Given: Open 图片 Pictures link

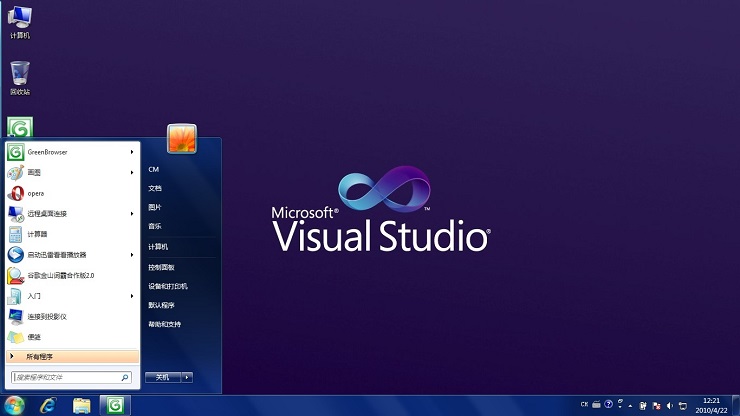Looking at the screenshot, I should (x=155, y=207).
